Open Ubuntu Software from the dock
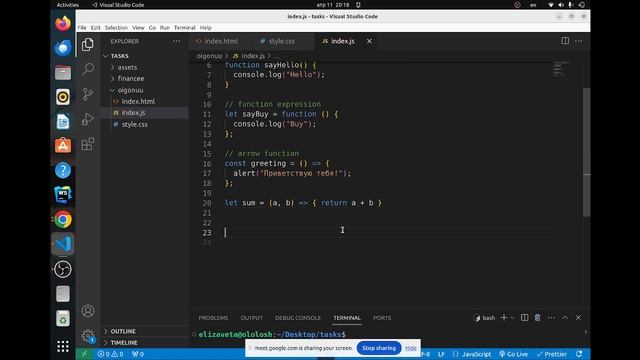Screen dimensions: 640x360 coord(63,146)
